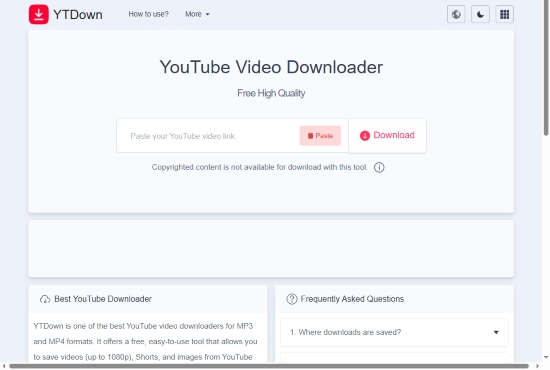This screenshot has height=370, width=550.
Task: Toggle dark mode with the moon icon
Action: 480,14
